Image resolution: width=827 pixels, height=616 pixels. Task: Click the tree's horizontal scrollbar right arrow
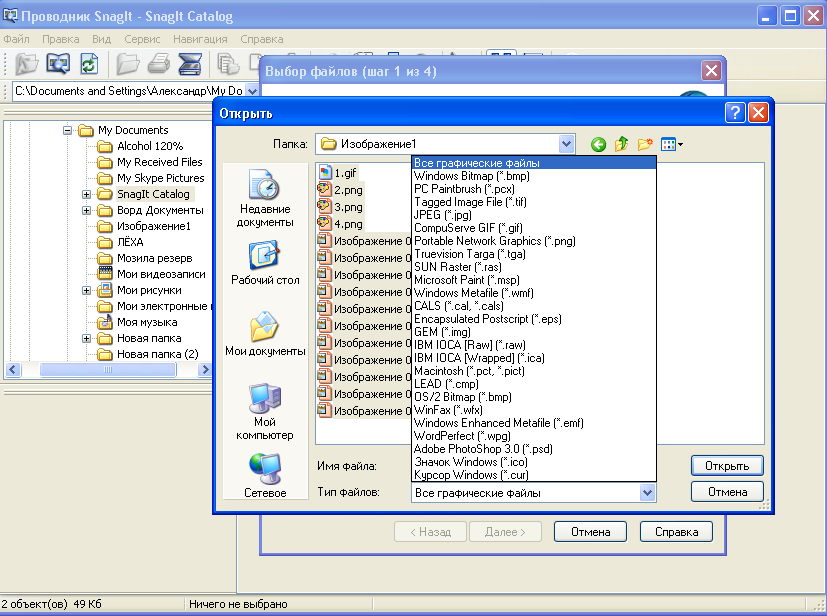(205, 370)
